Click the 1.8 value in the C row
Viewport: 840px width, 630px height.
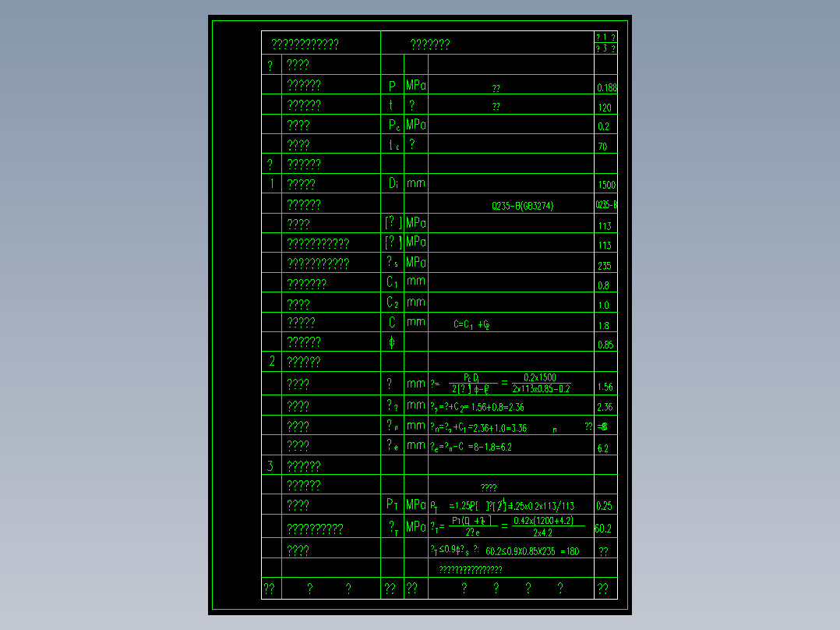click(x=603, y=325)
